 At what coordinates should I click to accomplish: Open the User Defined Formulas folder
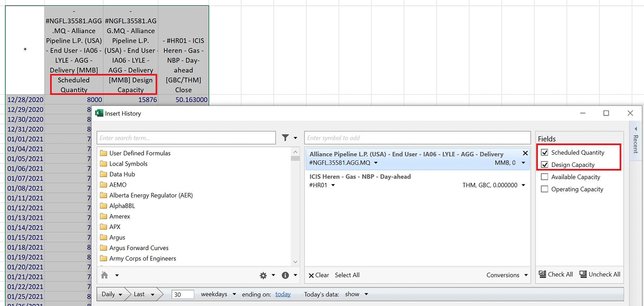[135, 153]
